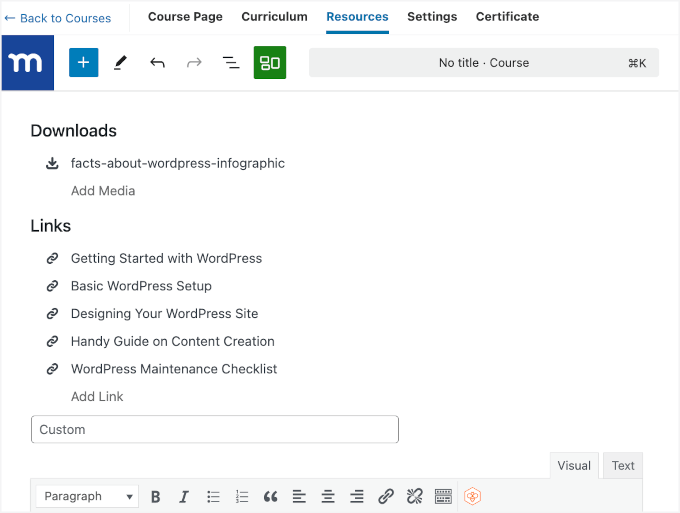
Task: Click link icon beside Handy Guide on Content Creation
Action: tap(52, 341)
